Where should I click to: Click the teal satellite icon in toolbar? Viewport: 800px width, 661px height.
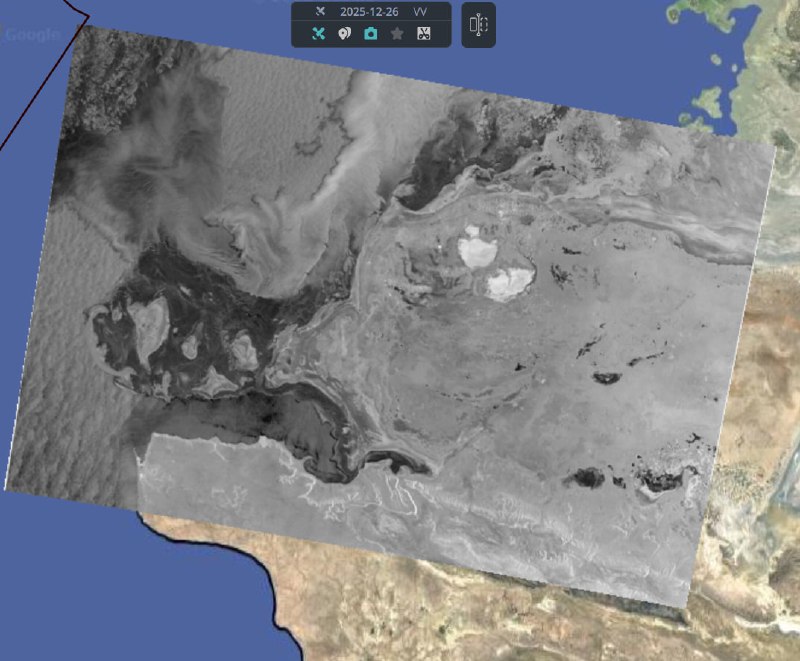(319, 34)
